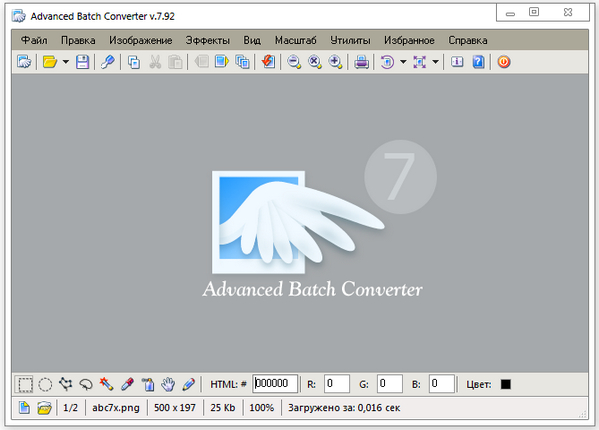This screenshot has height=430, width=599.
Task: Select the hand pan tool
Action: [168, 384]
